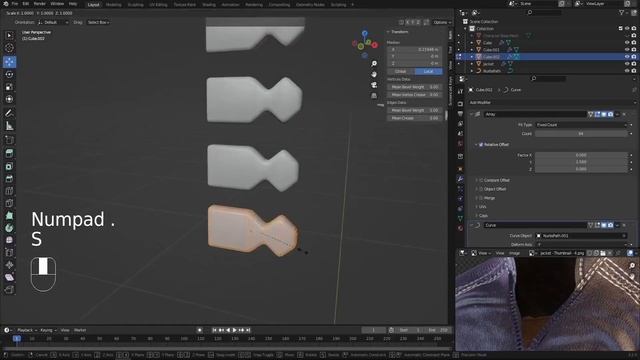Toggle Array modifier edit mode display
This screenshot has width=640, height=360.
click(597, 114)
